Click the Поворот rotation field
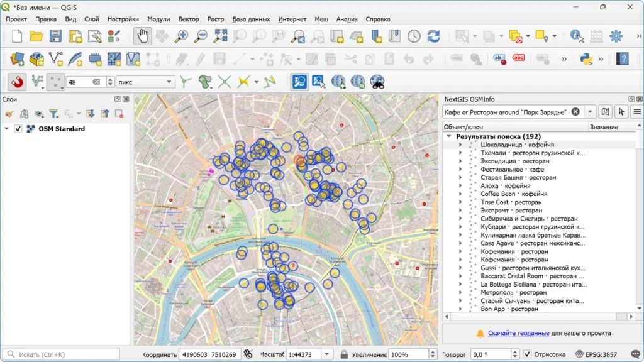644x362 pixels. (x=491, y=354)
